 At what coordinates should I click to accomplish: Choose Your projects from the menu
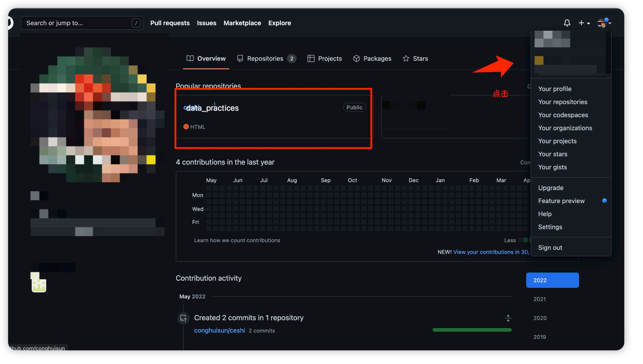coord(570,141)
